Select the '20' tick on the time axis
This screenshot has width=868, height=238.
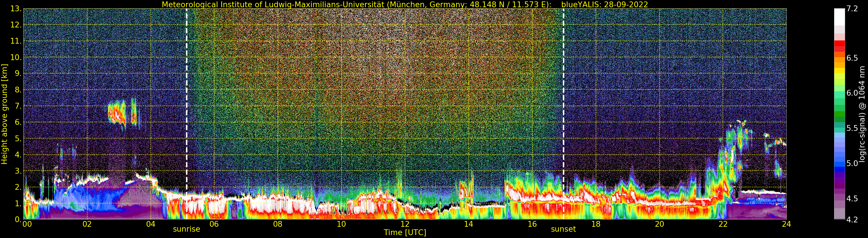tap(659, 224)
